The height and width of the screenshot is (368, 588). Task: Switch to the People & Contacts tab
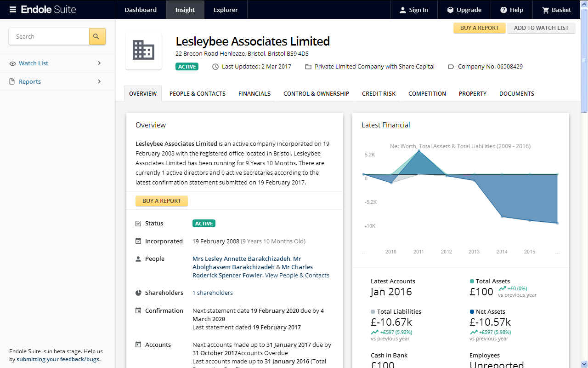point(198,93)
